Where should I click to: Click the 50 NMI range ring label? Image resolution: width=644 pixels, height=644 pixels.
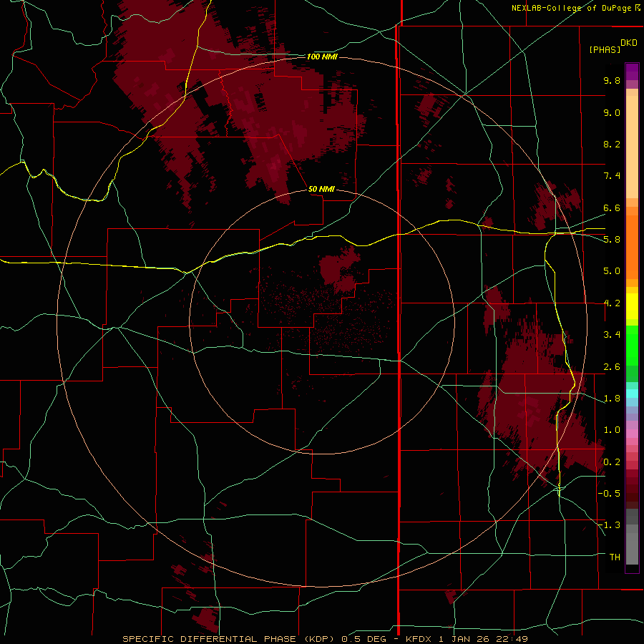point(321,189)
